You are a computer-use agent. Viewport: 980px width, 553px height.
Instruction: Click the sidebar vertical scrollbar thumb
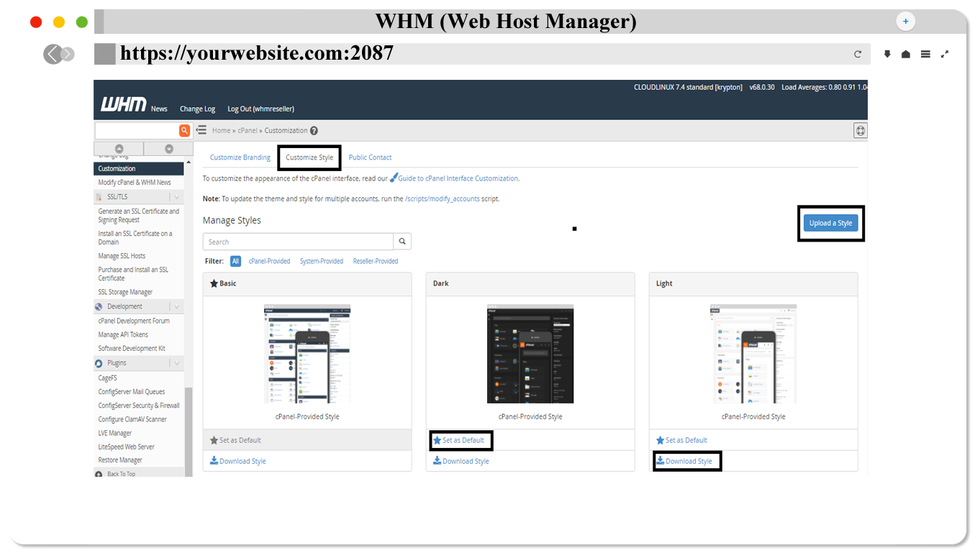tap(189, 431)
